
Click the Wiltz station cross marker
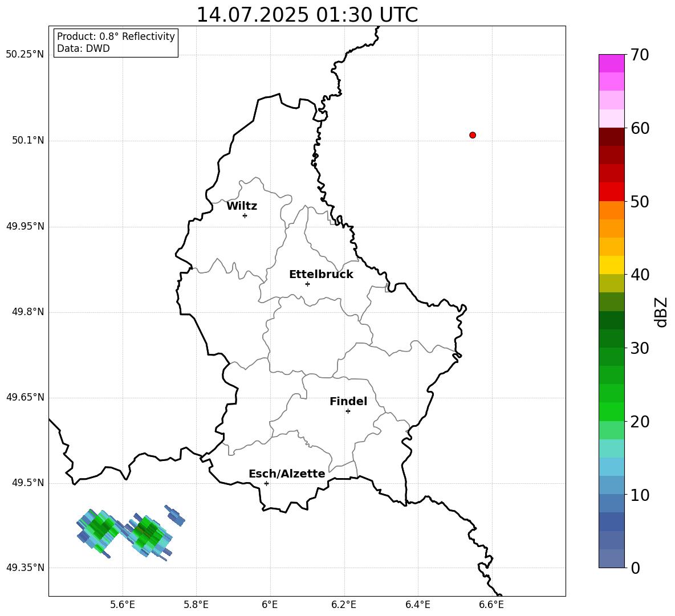245,216
